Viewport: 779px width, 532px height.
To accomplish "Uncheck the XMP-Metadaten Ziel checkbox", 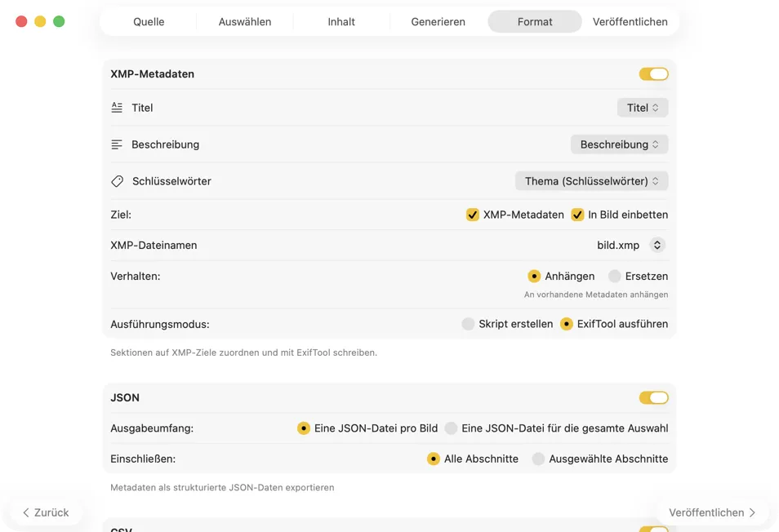I will click(x=472, y=215).
